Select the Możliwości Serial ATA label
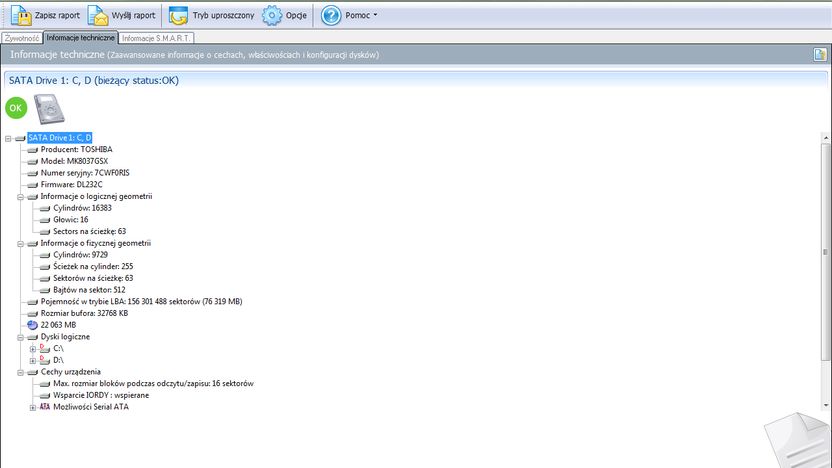The height and width of the screenshot is (468, 832). [91, 407]
